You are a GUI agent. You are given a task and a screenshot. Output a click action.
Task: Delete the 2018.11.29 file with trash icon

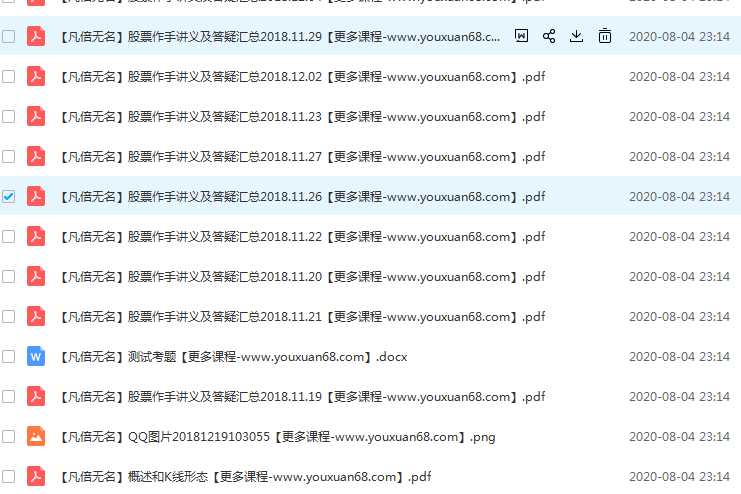[605, 36]
